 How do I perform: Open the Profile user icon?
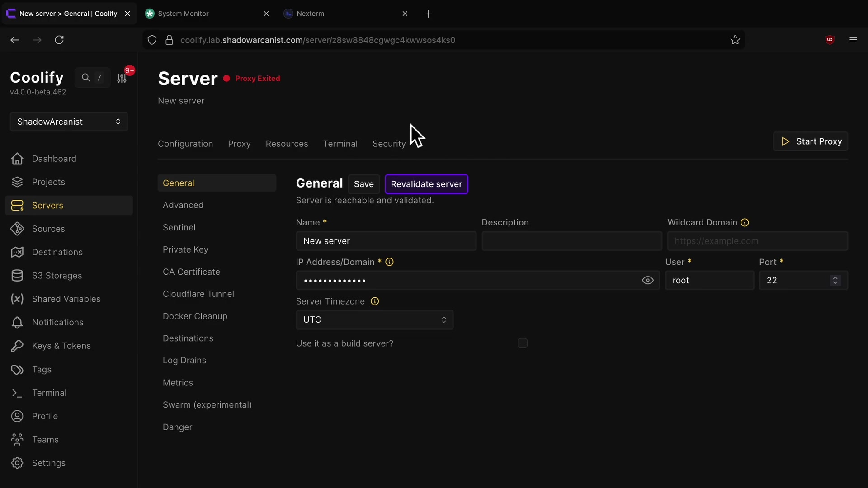pos(17,416)
